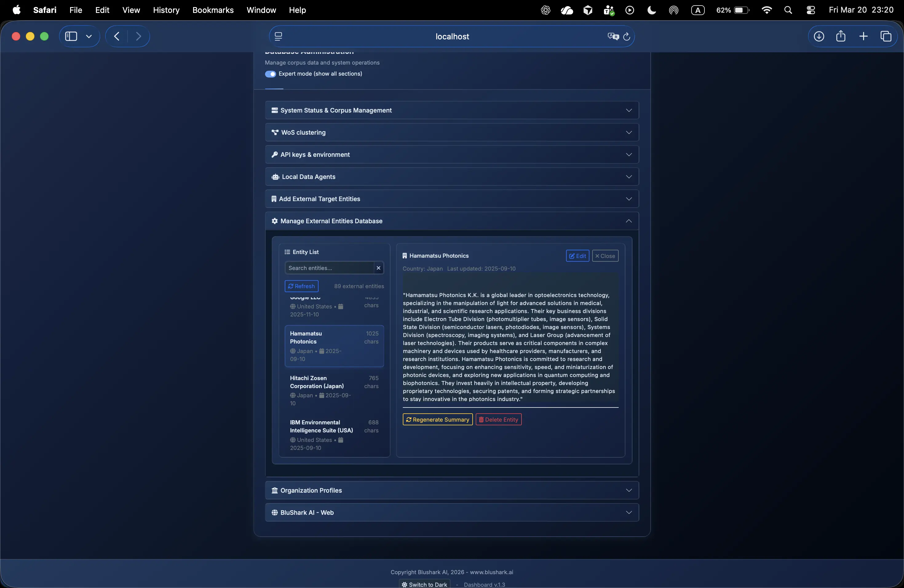Click the localhost address bar
Image resolution: width=904 pixels, height=588 pixels.
click(x=452, y=37)
